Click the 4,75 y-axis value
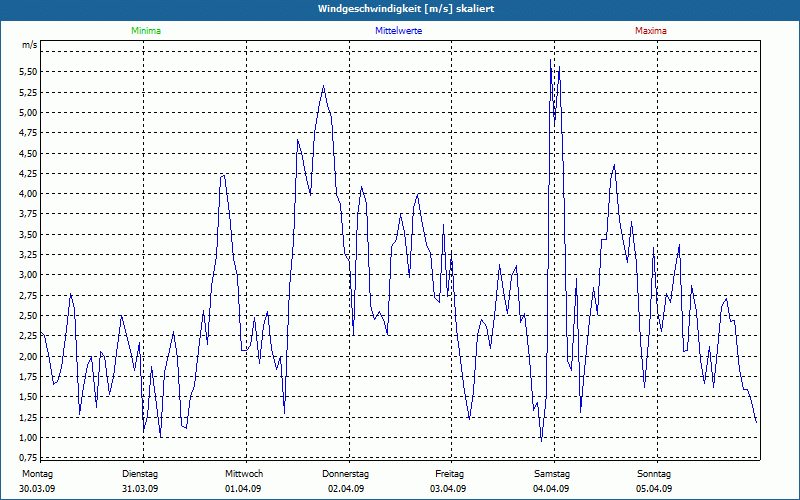The image size is (800, 500). tap(28, 133)
